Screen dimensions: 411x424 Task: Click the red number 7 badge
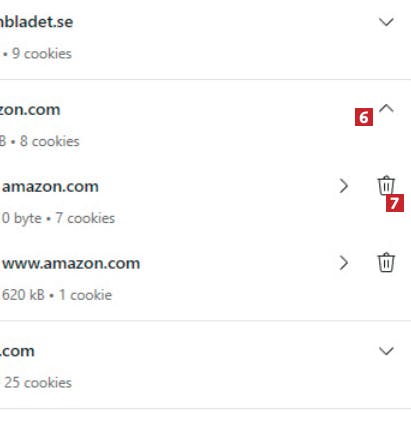pyautogui.click(x=395, y=203)
